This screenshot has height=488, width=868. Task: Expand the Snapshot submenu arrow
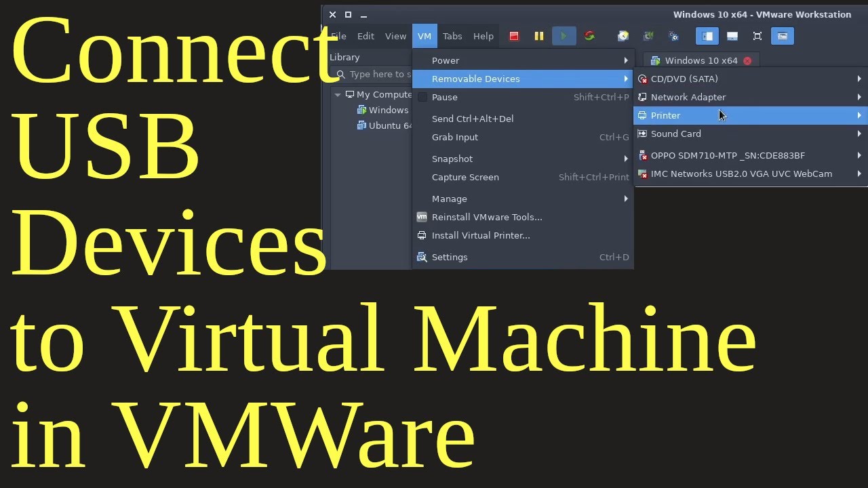626,159
